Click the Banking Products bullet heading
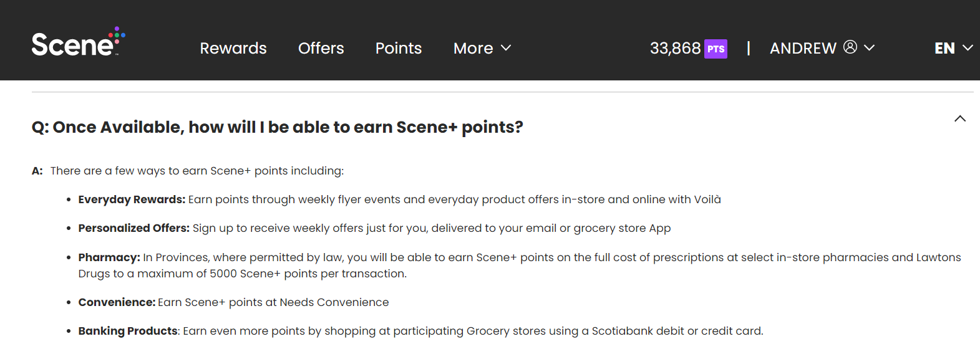This screenshot has height=359, width=980. [128, 331]
